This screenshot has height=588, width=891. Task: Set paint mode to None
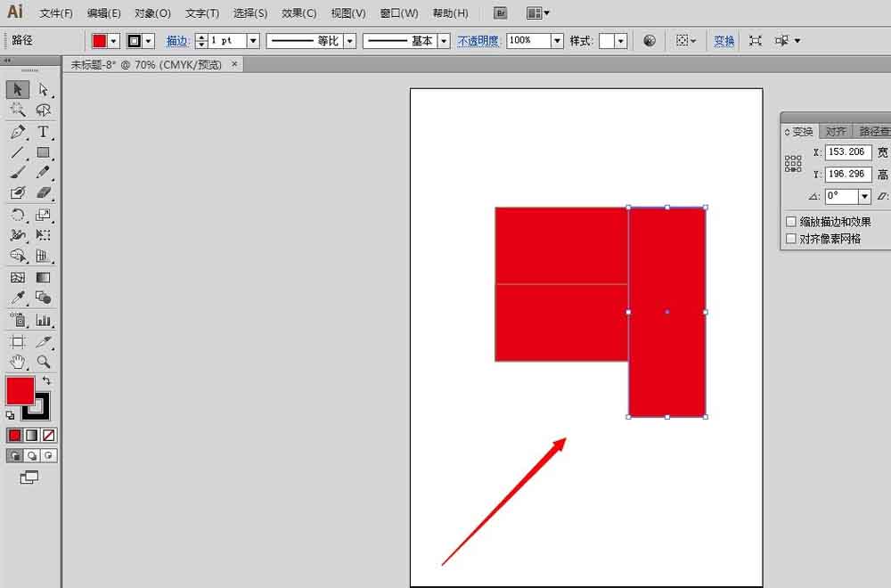(x=49, y=435)
